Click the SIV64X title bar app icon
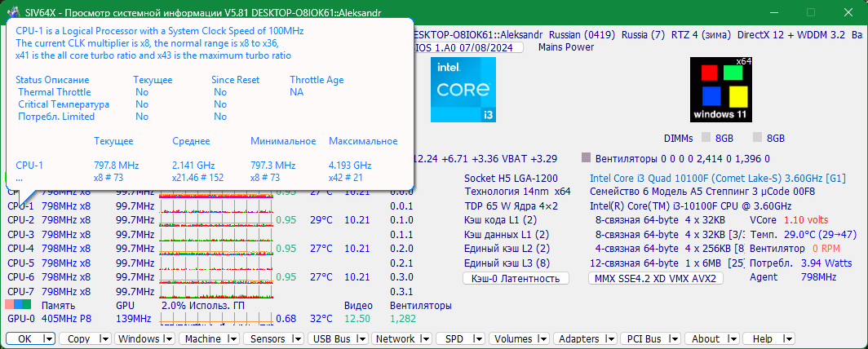 (x=10, y=13)
